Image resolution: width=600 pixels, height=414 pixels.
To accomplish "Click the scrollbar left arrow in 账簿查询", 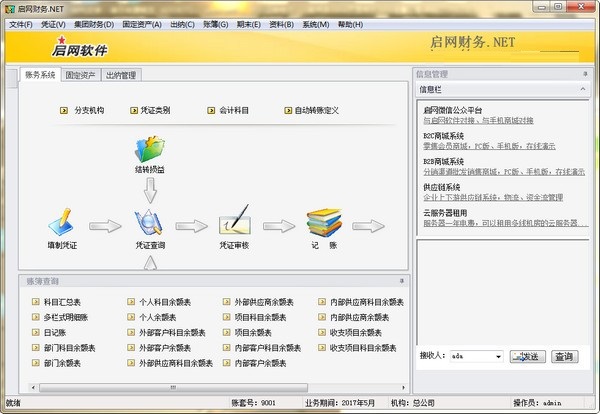I will pyautogui.click(x=33, y=388).
